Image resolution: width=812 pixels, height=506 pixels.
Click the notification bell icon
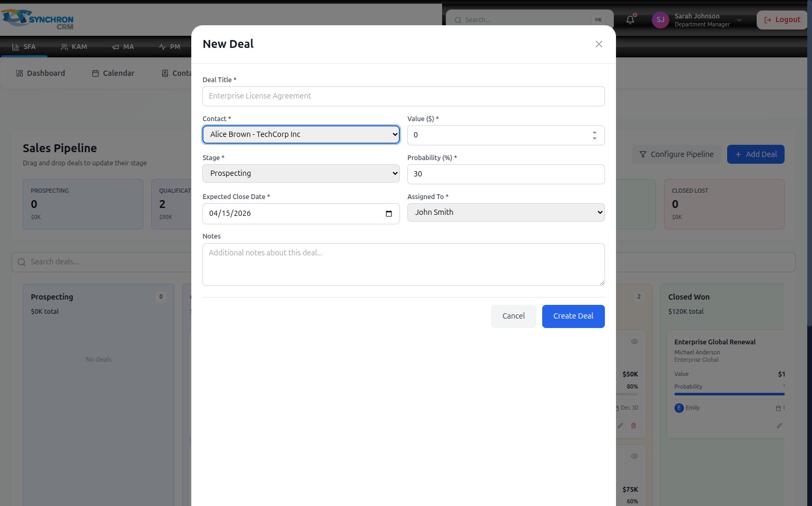coord(630,20)
